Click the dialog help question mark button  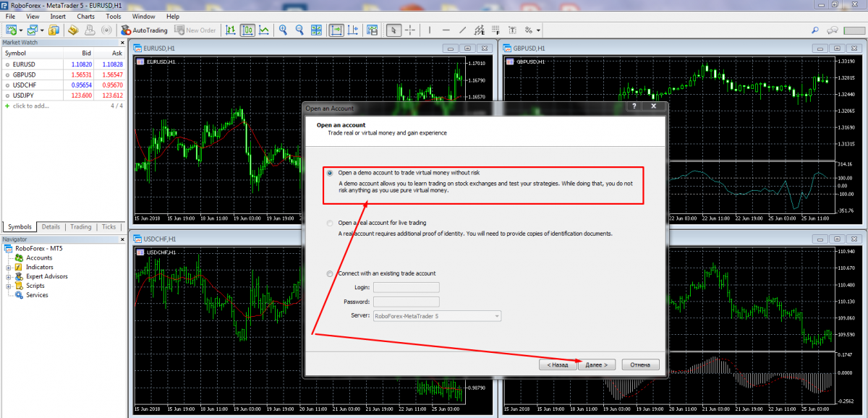(634, 106)
